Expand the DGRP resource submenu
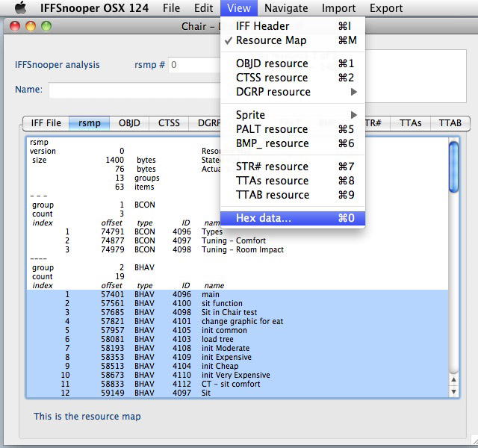478x448 pixels. (x=293, y=92)
